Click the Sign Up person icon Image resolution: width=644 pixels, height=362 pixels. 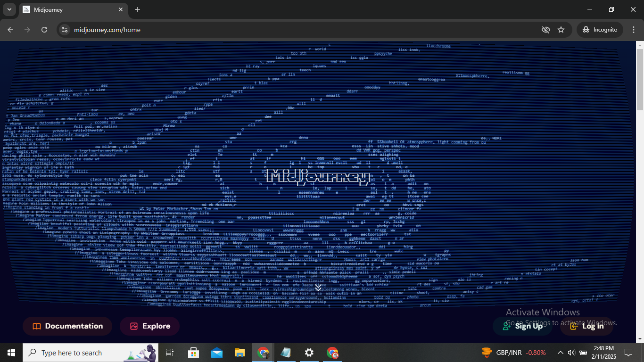pyautogui.click(x=507, y=326)
